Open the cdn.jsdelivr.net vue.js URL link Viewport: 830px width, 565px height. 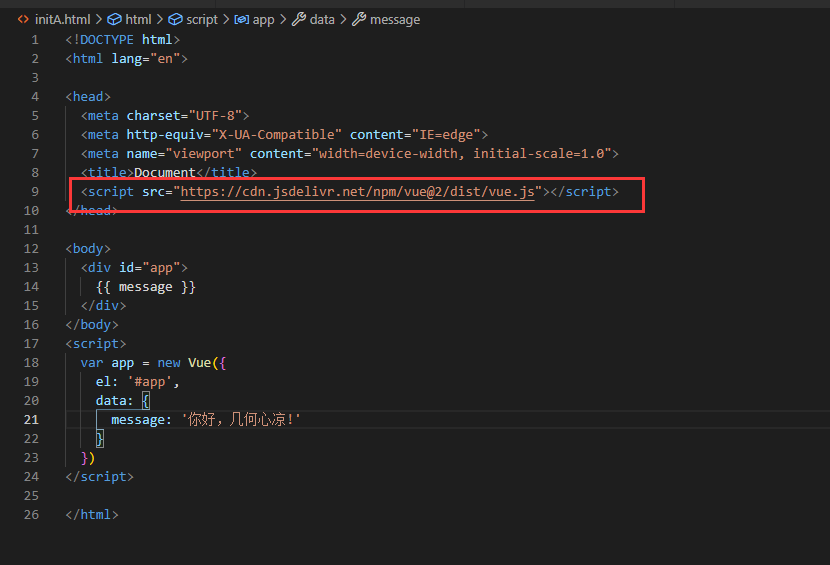point(357,192)
